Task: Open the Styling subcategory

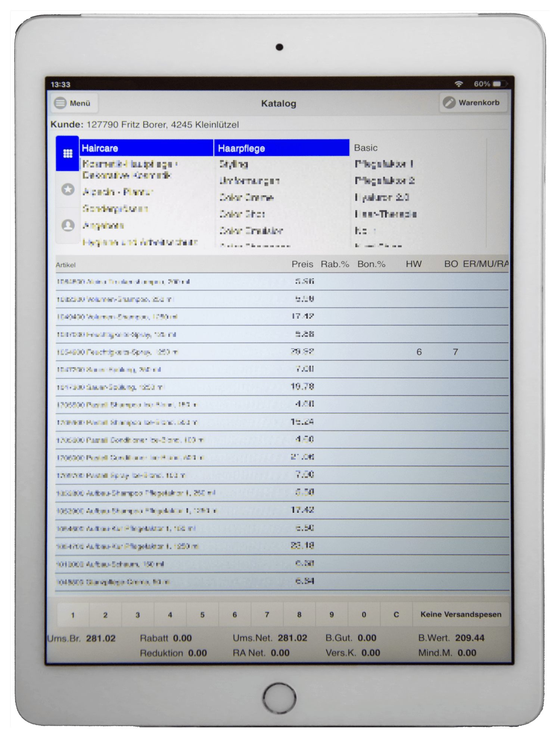Action: [234, 164]
